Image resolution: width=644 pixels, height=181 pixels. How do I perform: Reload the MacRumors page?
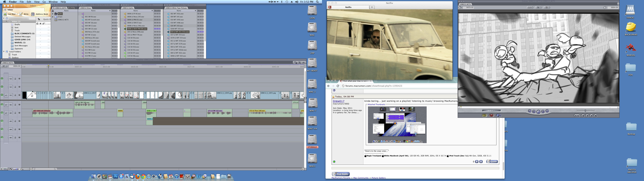[x=338, y=86]
